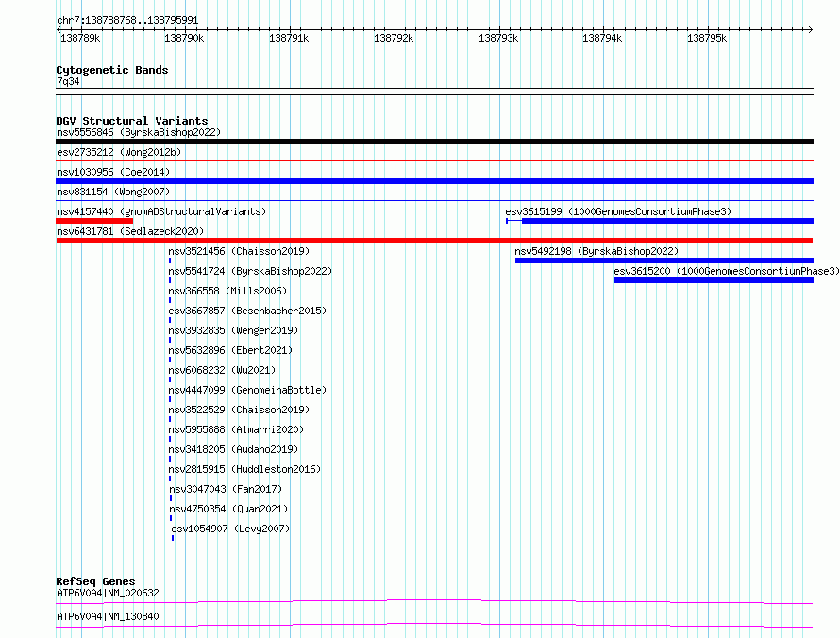
Task: Click the black nsv5556846 variant bar
Action: pyautogui.click(x=434, y=142)
